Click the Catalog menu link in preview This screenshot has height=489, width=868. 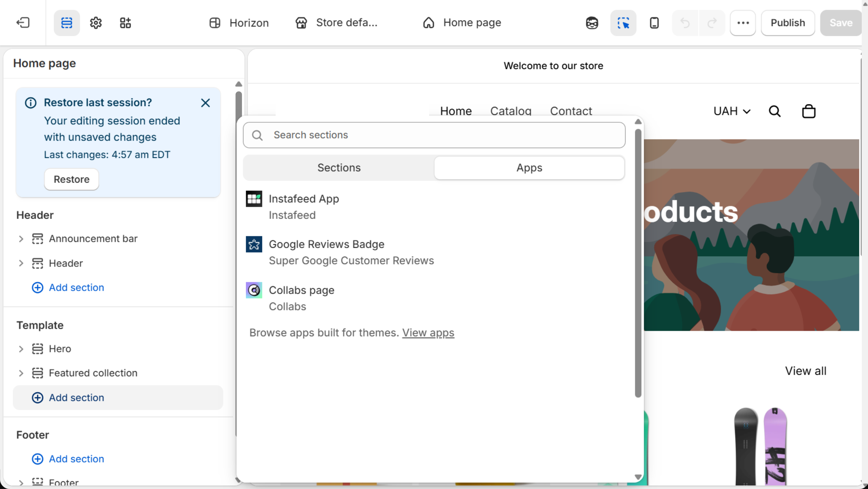511,111
